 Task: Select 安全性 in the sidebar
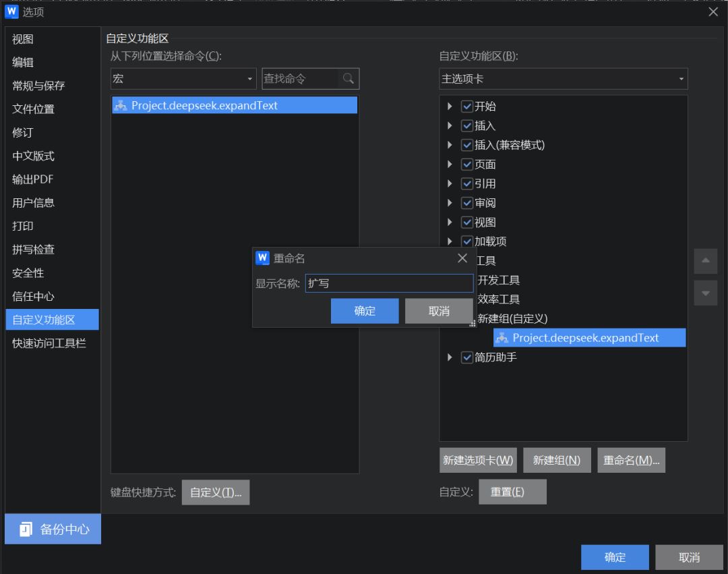point(28,273)
